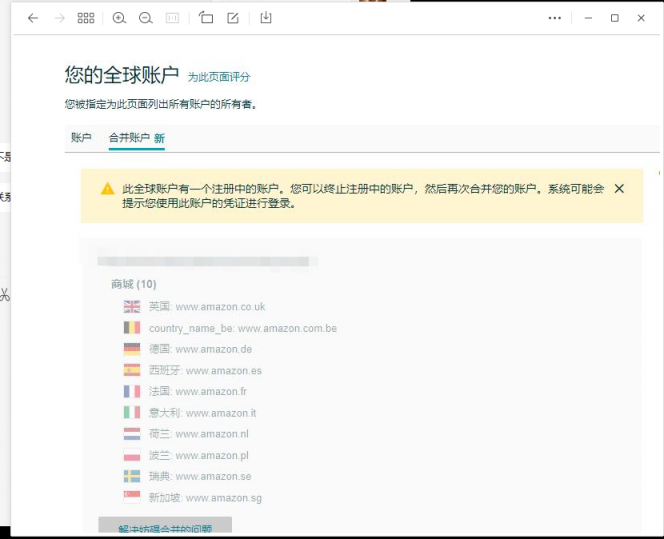Viewport: 664px width, 539px height.
Task: Select the 意大利 www.amazon.it entry
Action: click(190, 413)
